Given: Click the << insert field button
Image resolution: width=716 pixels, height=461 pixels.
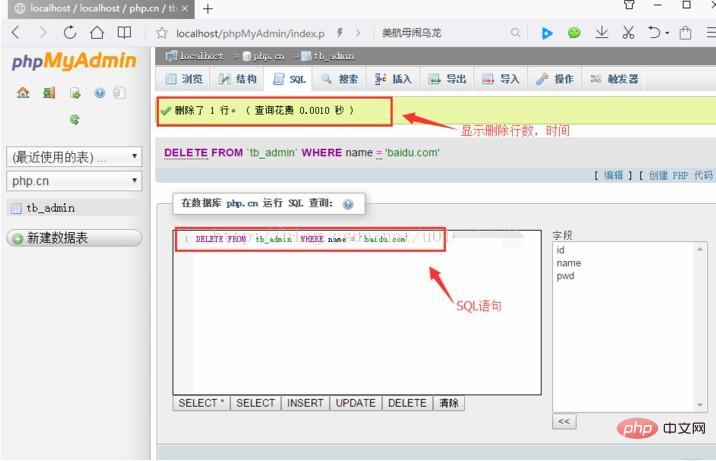Looking at the screenshot, I should [564, 421].
